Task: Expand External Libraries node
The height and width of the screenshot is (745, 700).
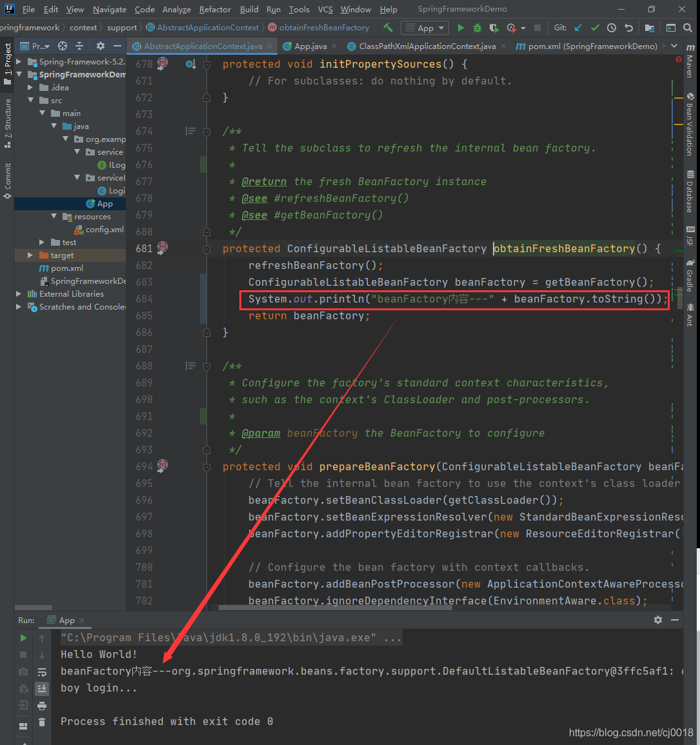Action: 19,294
